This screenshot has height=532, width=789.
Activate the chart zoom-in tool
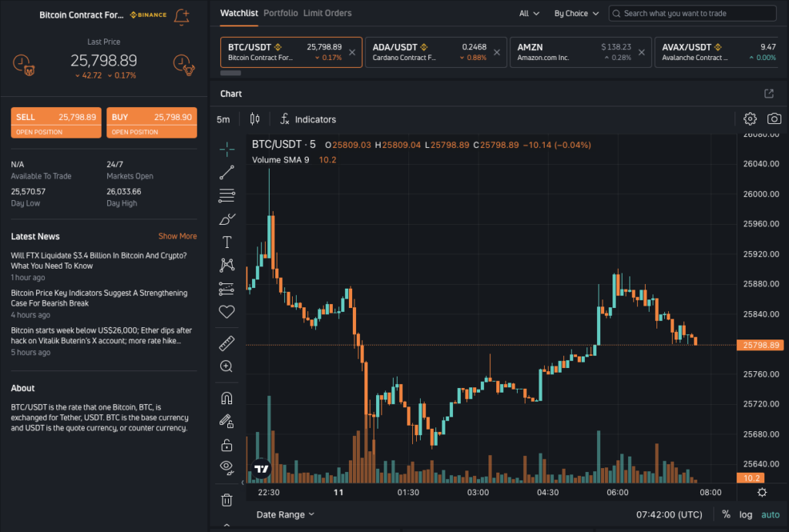226,366
